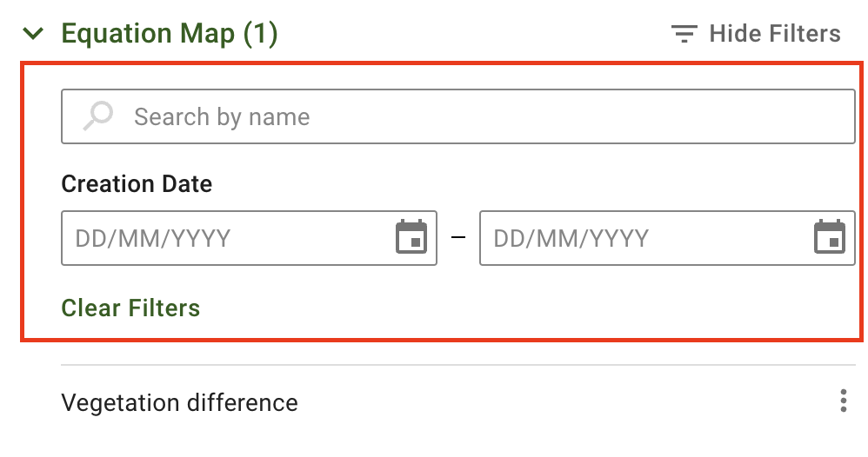Click the divider line above Vegetation difference
Image resolution: width=868 pixels, height=457 pixels.
[x=458, y=365]
